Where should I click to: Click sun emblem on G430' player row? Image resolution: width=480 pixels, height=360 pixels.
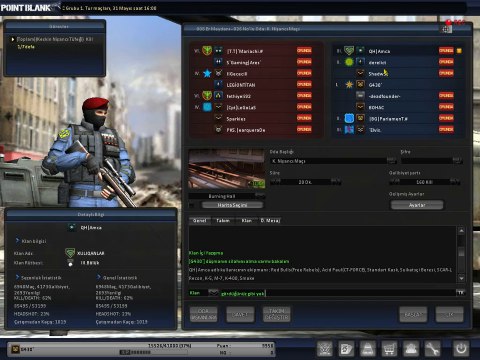349,84
